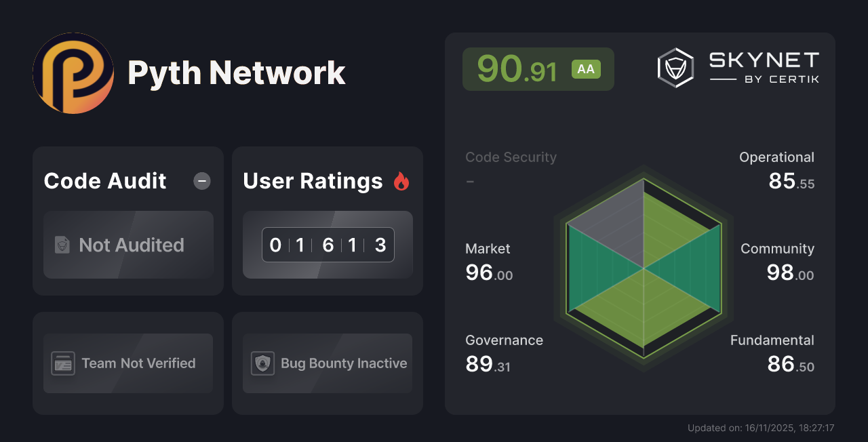Click the AA rating badge
This screenshot has height=442, width=868.
(586, 68)
